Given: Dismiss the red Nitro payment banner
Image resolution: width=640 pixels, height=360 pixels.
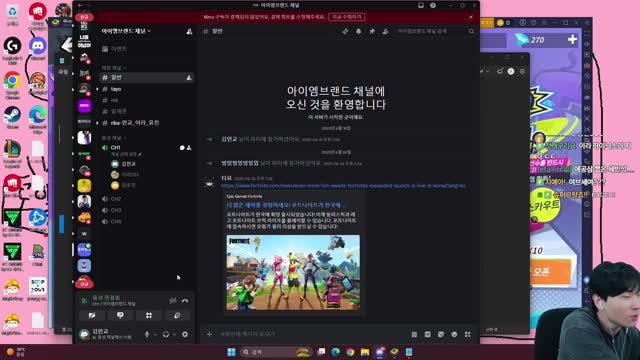Looking at the screenshot, I should (x=471, y=17).
